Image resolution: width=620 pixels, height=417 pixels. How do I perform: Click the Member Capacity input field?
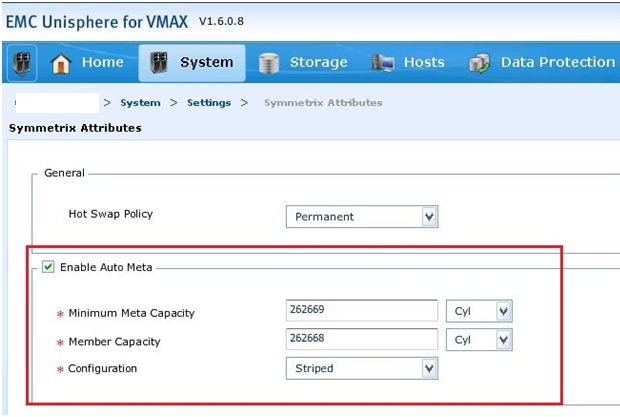click(362, 339)
